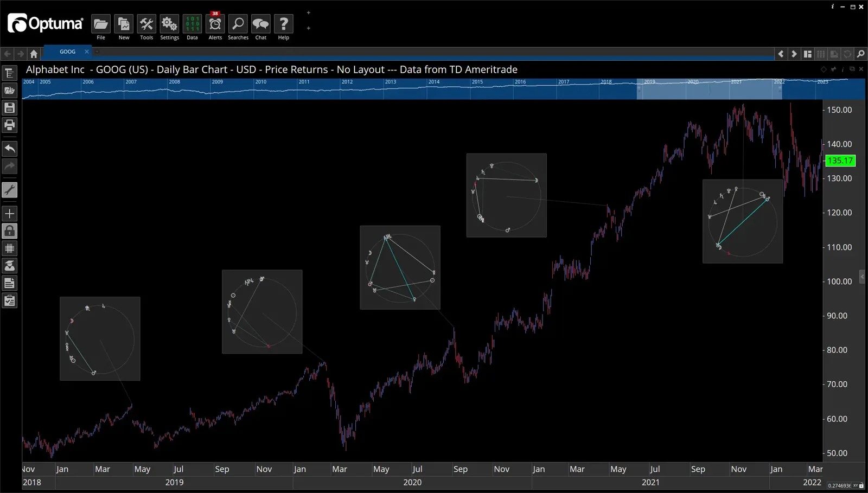Close the chart panel
The width and height of the screenshot is (868, 493).
click(861, 69)
